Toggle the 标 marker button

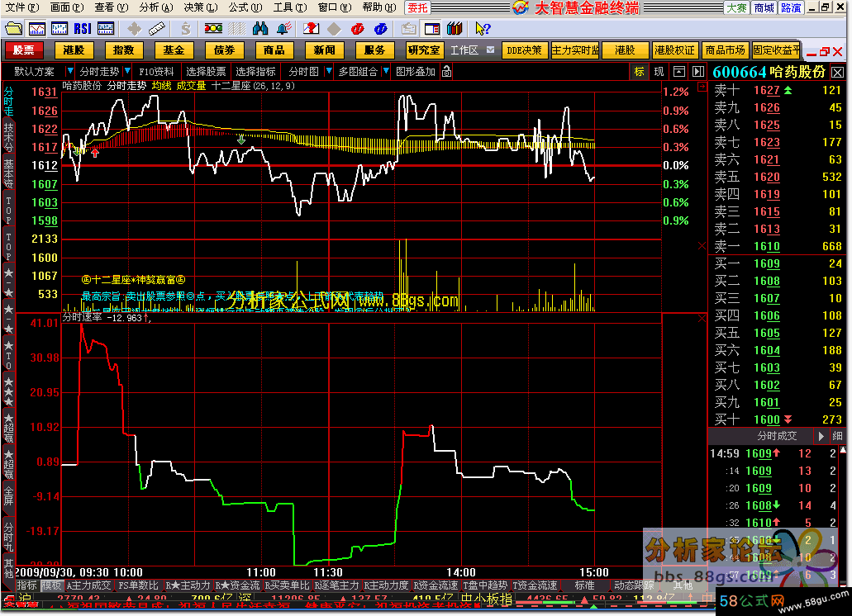click(640, 72)
